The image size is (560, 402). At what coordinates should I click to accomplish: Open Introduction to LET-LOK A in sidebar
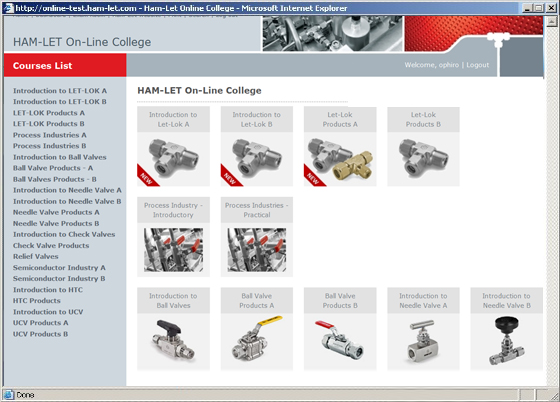[x=60, y=91]
